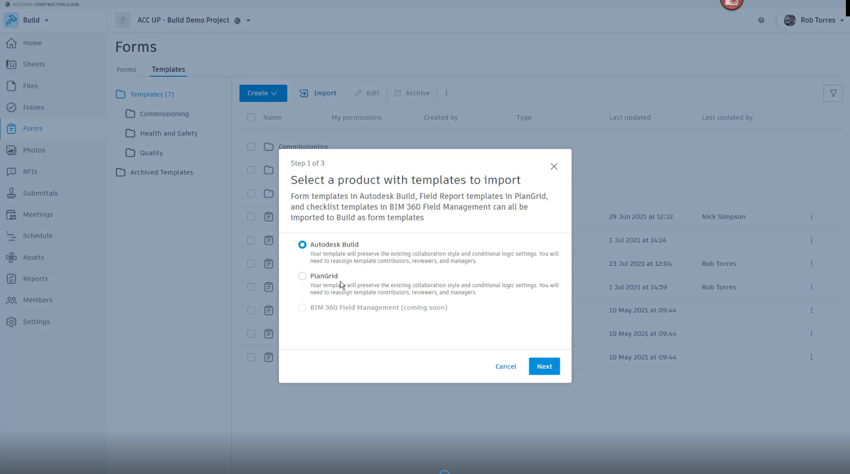Click Rob Torres profile avatar
This screenshot has width=850, height=474.
[790, 20]
